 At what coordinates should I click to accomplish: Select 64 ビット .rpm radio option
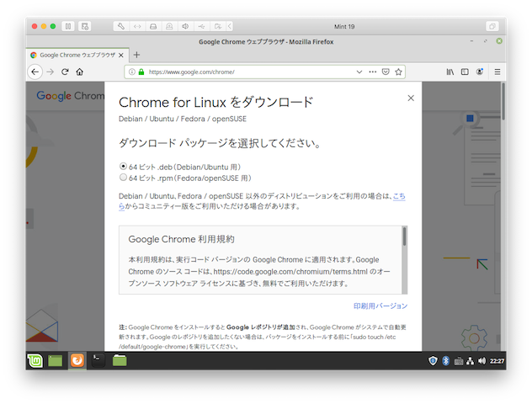pyautogui.click(x=123, y=178)
